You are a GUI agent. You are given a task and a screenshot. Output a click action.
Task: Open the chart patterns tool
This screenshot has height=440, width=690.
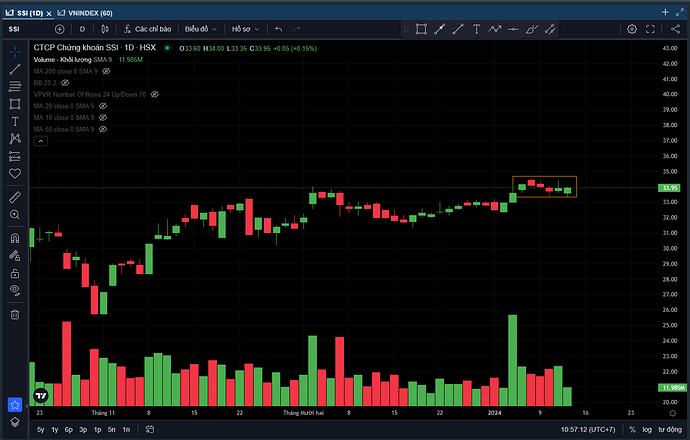[15, 139]
